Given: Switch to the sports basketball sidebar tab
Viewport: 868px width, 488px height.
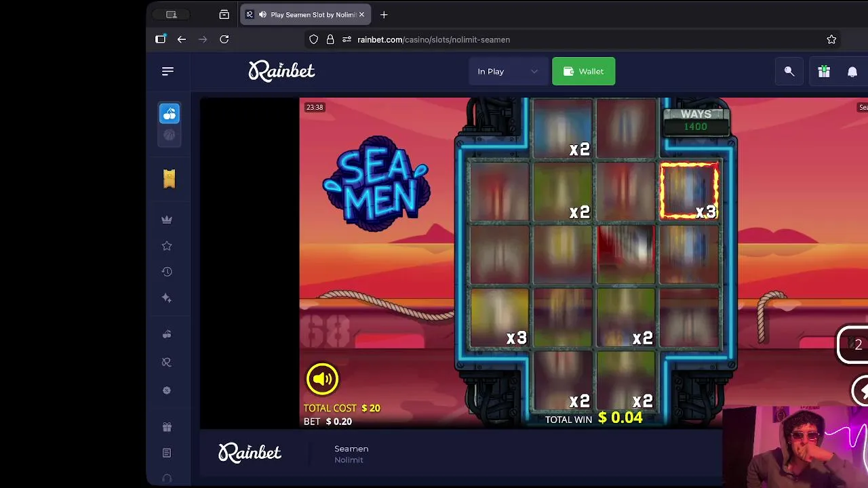Looking at the screenshot, I should click(170, 135).
